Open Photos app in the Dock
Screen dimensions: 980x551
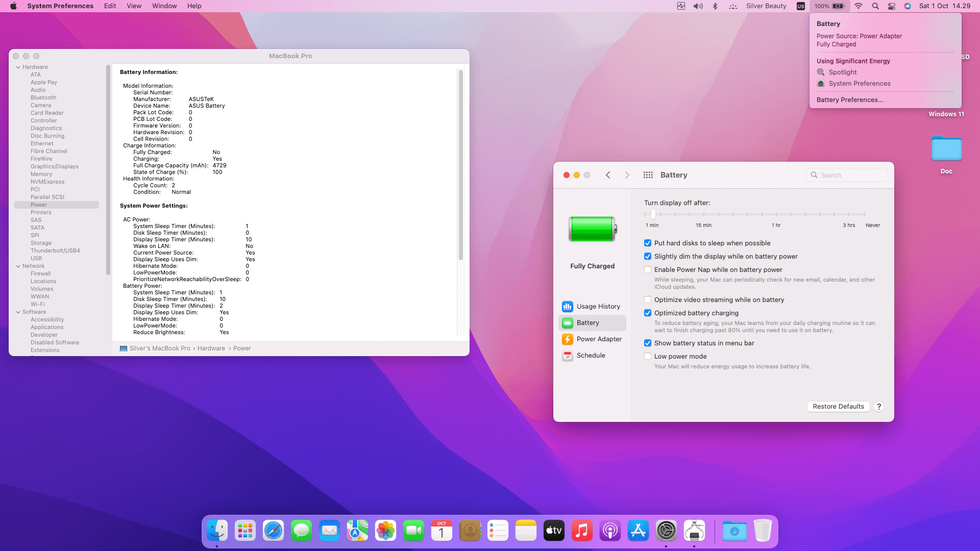click(x=386, y=531)
